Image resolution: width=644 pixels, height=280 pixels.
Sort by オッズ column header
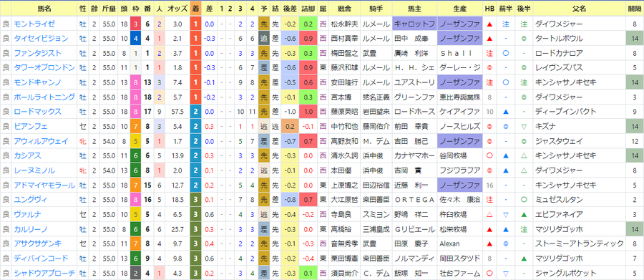point(177,9)
